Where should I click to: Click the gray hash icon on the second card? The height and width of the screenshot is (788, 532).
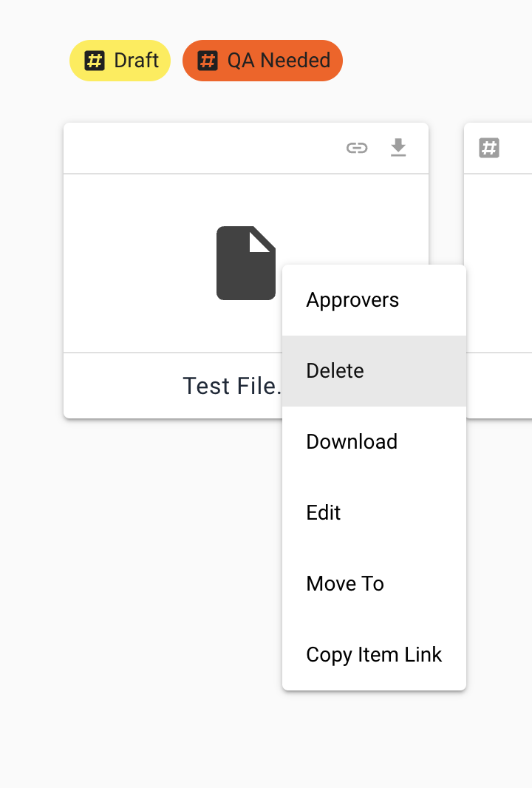click(489, 148)
